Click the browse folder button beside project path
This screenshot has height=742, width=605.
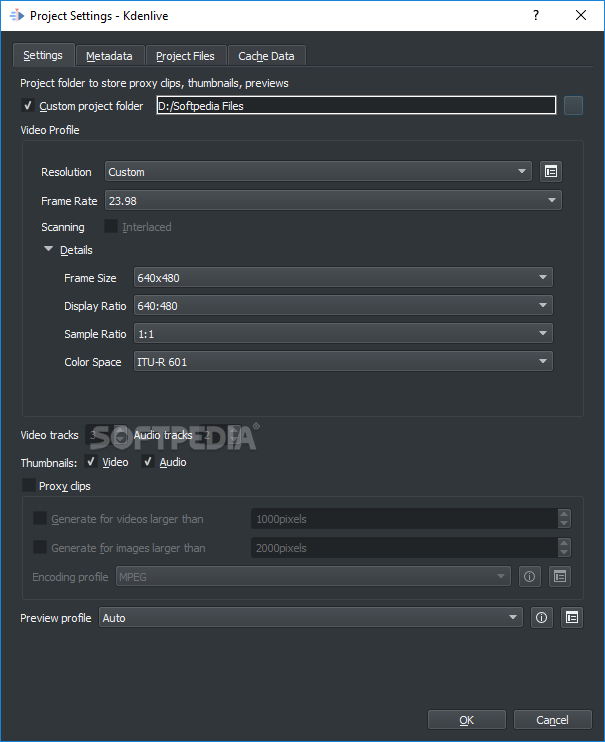click(573, 106)
